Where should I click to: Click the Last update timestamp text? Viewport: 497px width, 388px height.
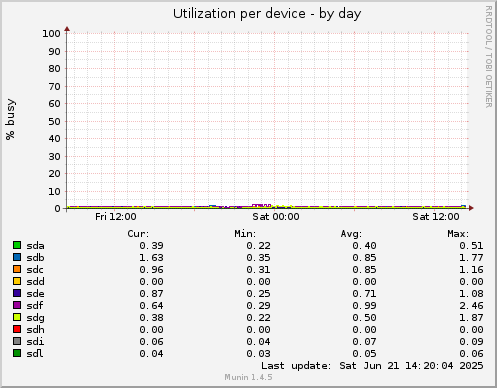click(x=372, y=366)
